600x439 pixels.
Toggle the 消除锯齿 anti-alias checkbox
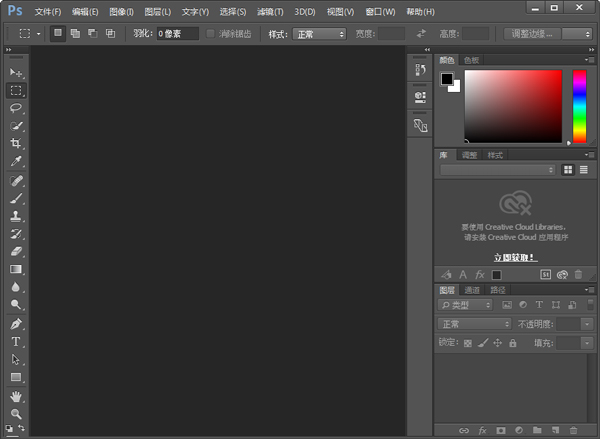(210, 34)
